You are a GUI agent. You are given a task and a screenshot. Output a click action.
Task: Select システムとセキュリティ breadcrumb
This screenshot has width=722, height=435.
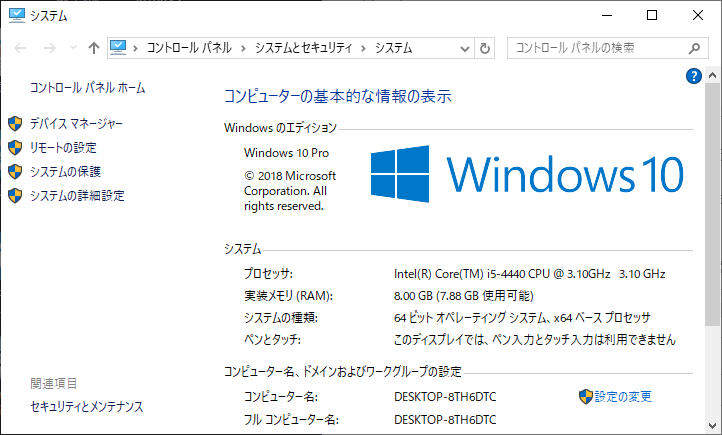pos(303,48)
